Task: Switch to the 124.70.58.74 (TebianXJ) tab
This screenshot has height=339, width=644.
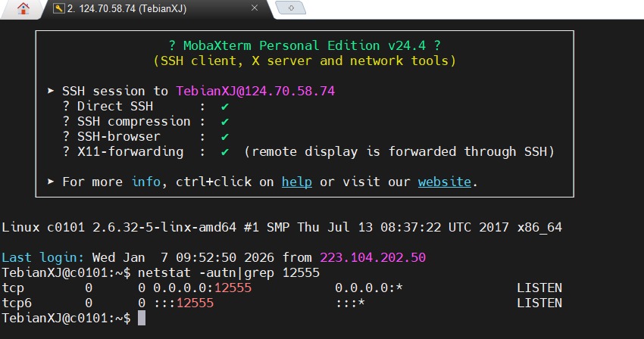Action: pyautogui.click(x=129, y=9)
